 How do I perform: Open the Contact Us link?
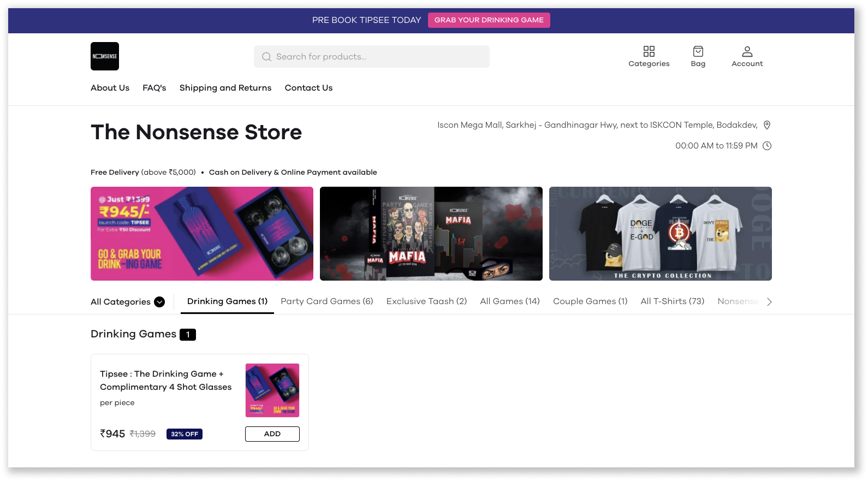pos(308,88)
